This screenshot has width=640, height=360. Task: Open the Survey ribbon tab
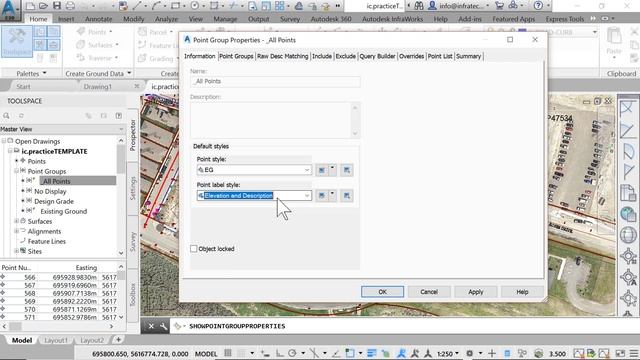pos(290,19)
